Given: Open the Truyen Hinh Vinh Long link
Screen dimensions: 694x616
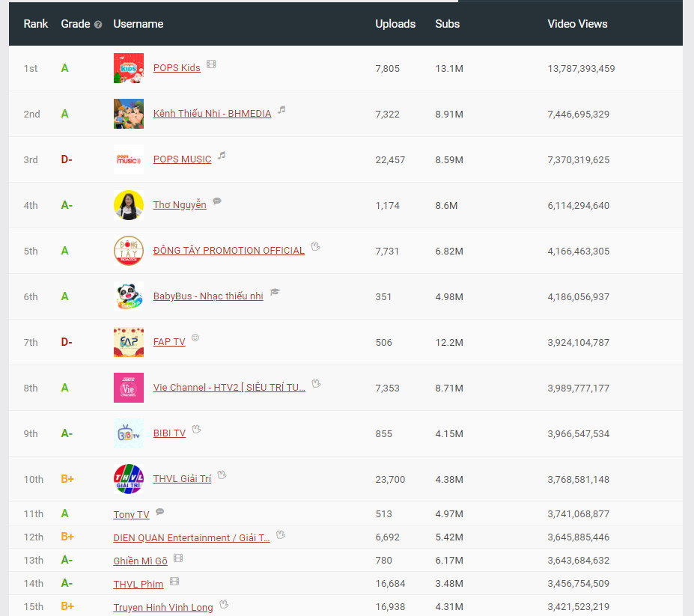Looking at the screenshot, I should (163, 607).
